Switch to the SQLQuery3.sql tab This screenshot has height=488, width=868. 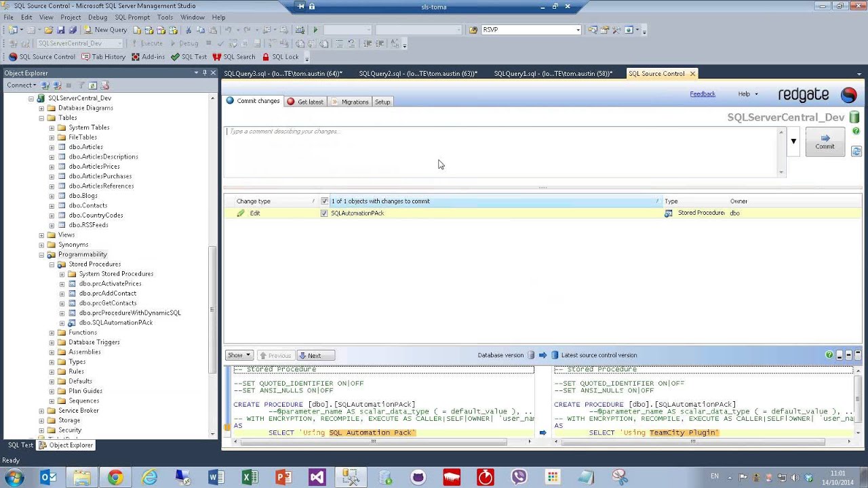(283, 73)
